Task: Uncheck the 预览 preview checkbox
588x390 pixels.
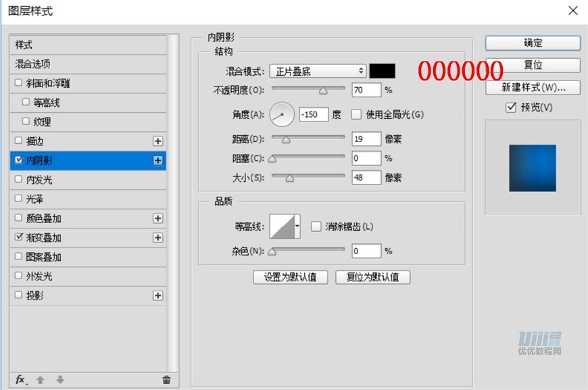Action: tap(511, 107)
